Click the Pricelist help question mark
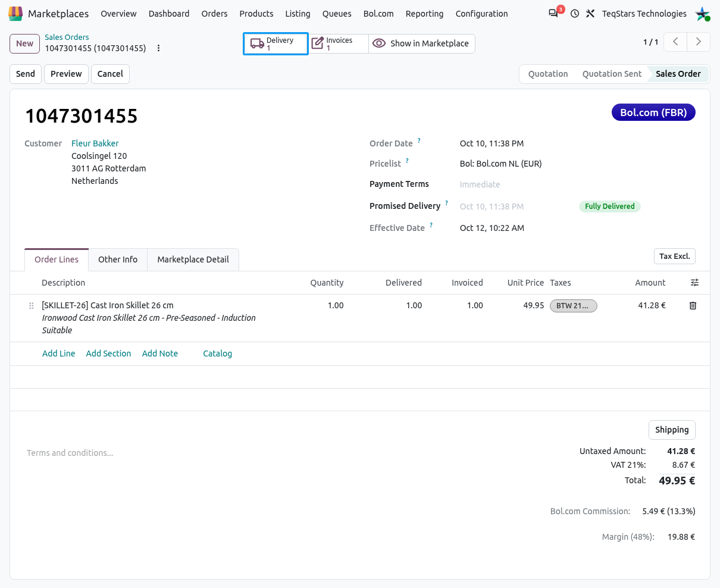The width and height of the screenshot is (720, 588). [x=407, y=161]
